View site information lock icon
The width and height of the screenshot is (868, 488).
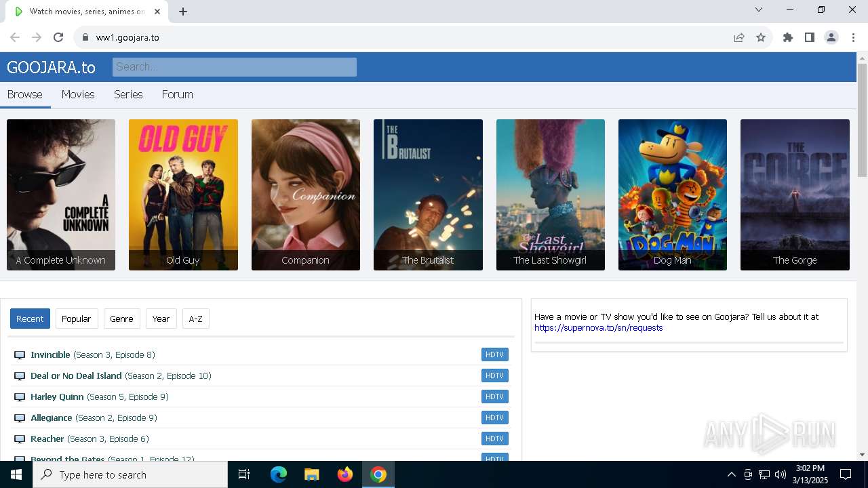85,37
